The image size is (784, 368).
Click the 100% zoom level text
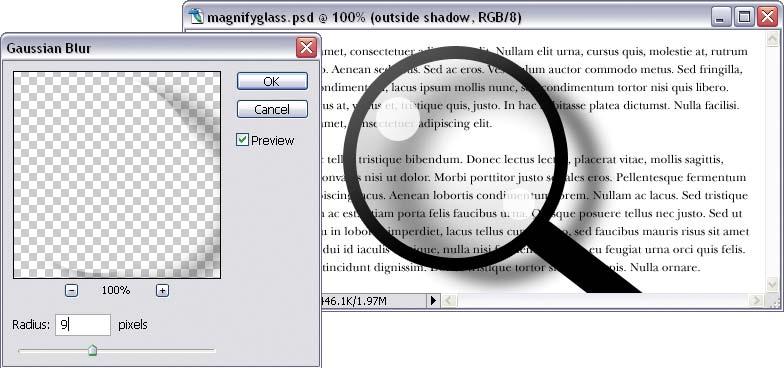(x=116, y=290)
